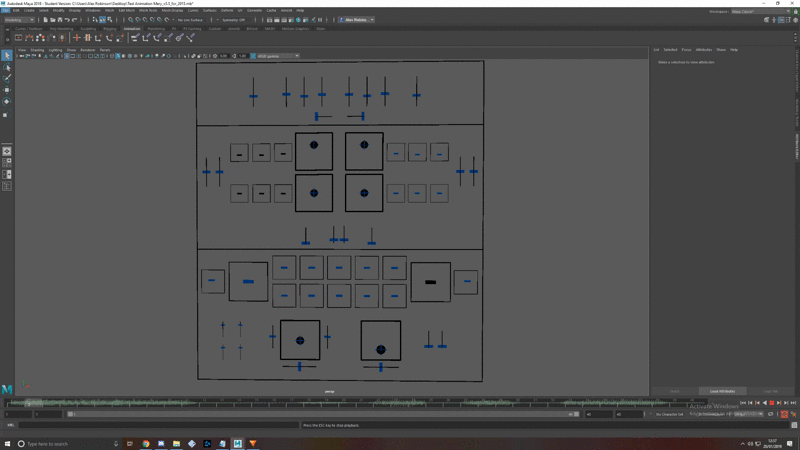Switch to the Rigging shelf tab

point(110,29)
